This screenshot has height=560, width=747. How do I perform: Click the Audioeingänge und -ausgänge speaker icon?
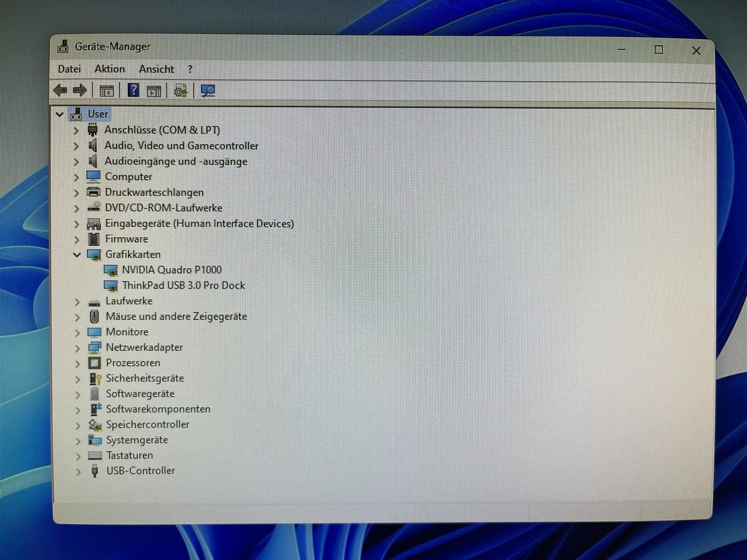point(93,161)
